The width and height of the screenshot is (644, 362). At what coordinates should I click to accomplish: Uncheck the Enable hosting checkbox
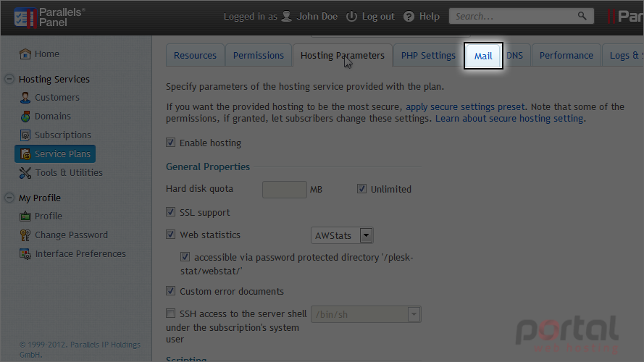click(170, 143)
